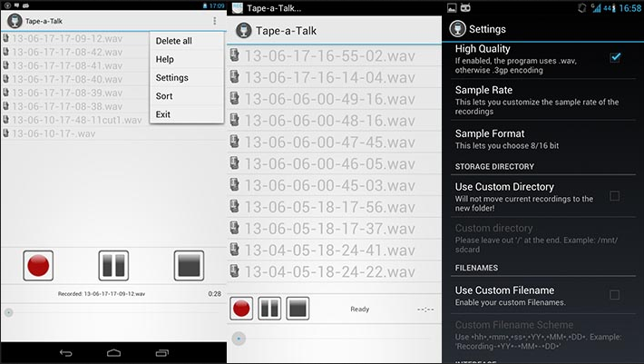Select recording 13-06-17-17-08-39.wav in left list
This screenshot has height=364, width=644.
click(67, 93)
